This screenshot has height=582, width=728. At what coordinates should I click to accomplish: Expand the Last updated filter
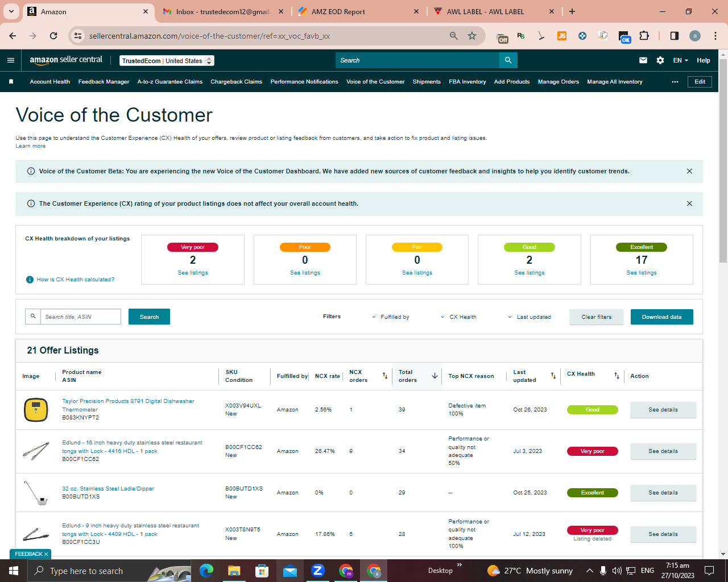click(530, 317)
